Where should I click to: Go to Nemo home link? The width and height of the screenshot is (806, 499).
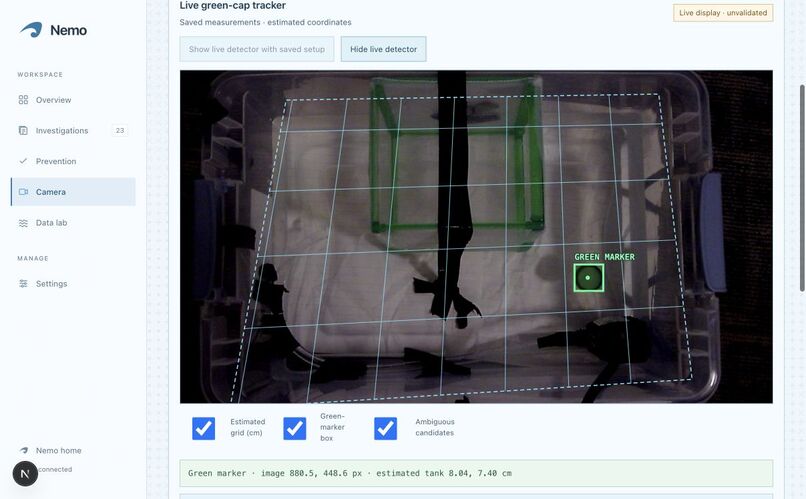pyautogui.click(x=58, y=450)
